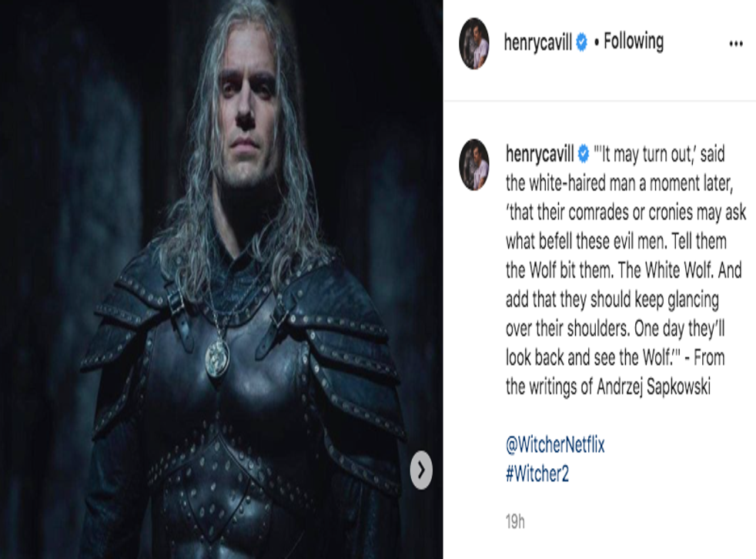The width and height of the screenshot is (756, 559).
Task: Click the header profile avatar
Action: click(474, 43)
